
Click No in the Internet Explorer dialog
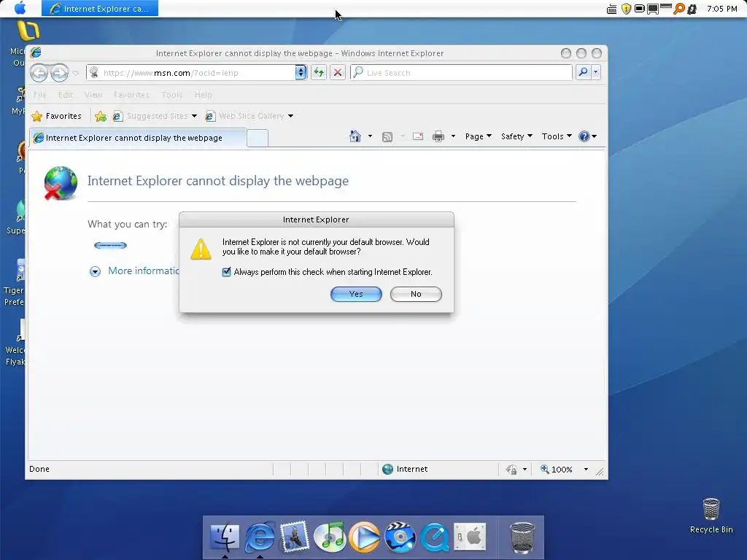416,294
